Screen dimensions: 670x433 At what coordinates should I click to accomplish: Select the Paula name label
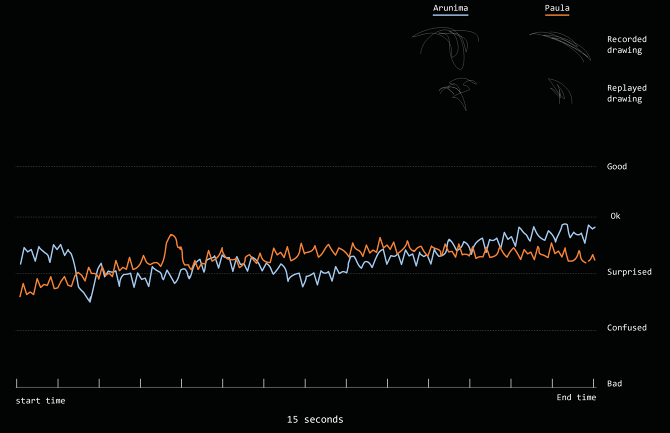[x=557, y=8]
